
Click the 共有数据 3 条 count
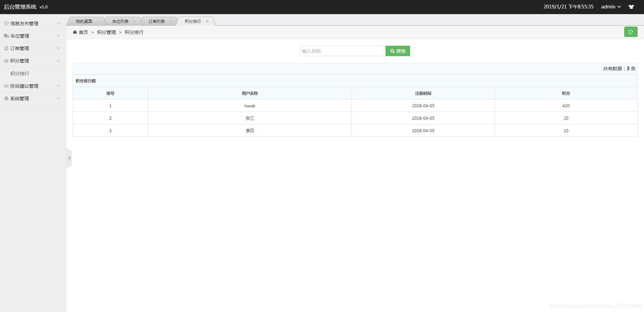[x=619, y=69]
